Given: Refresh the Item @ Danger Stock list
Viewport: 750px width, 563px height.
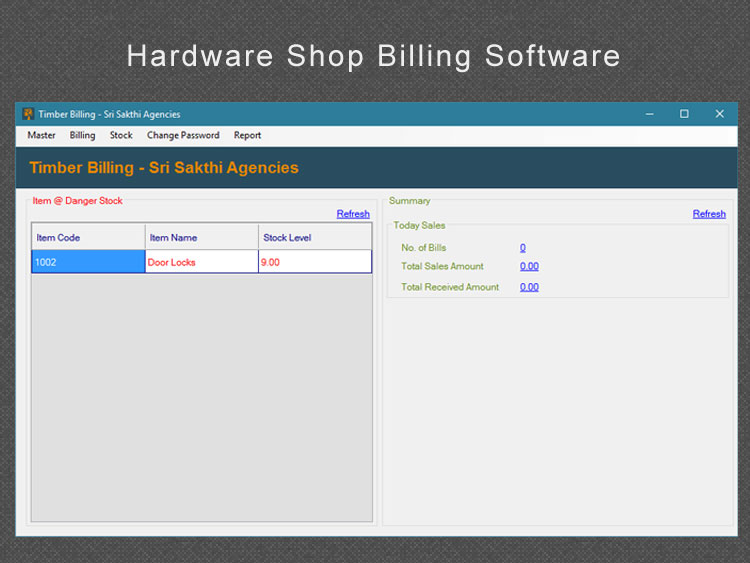Looking at the screenshot, I should tap(353, 214).
